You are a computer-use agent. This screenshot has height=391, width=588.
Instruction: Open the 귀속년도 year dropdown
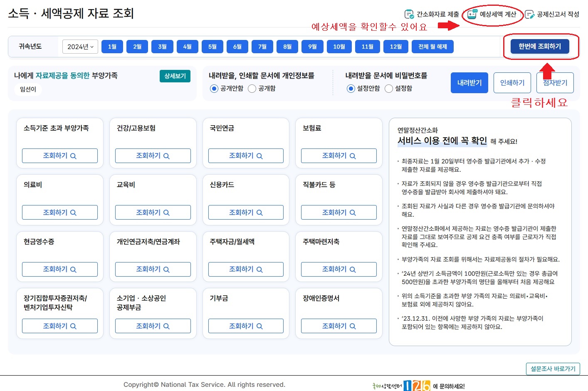80,47
